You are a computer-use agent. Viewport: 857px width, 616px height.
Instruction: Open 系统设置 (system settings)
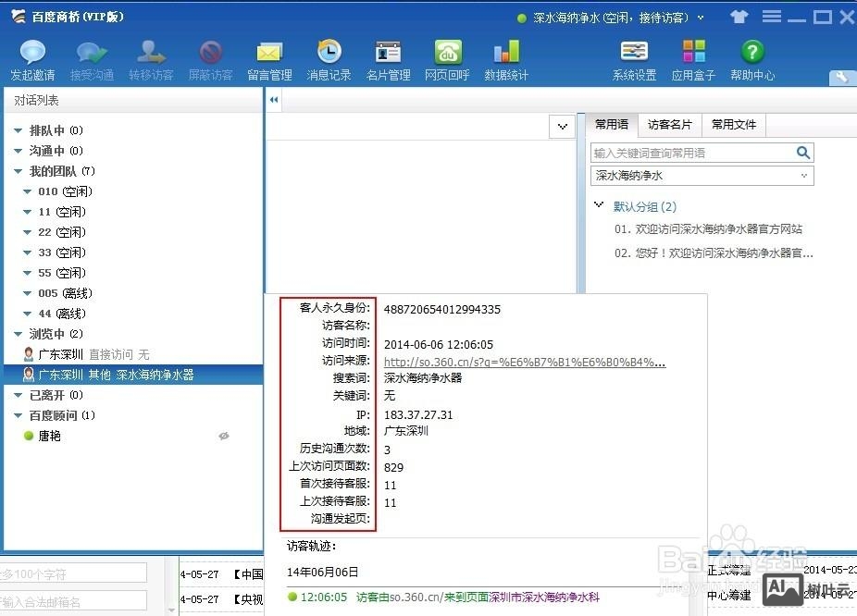pos(634,57)
